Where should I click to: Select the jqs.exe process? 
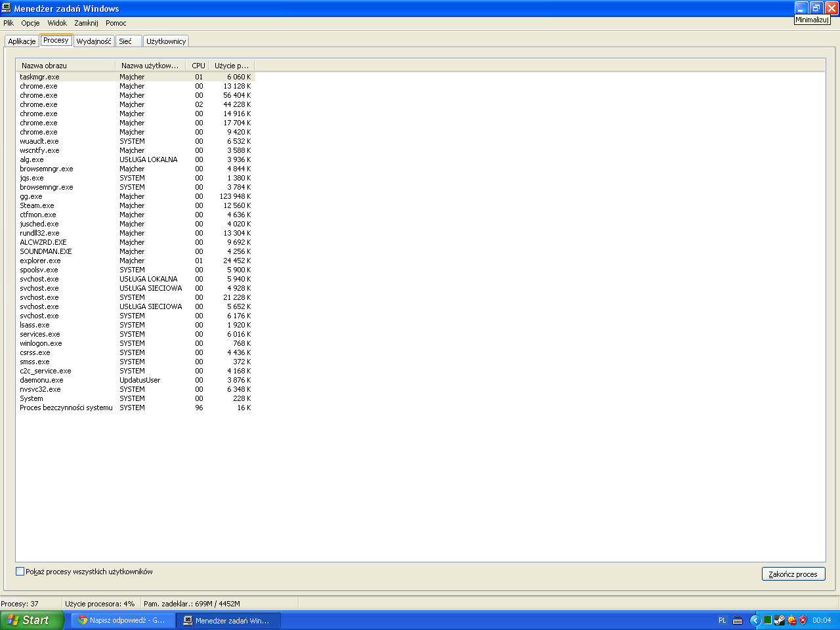(x=135, y=178)
